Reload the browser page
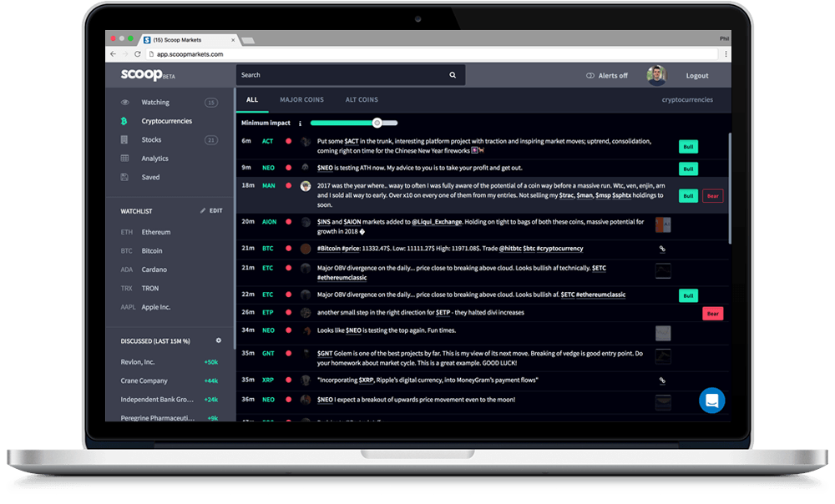Screen dimensions: 835x504 138,53
